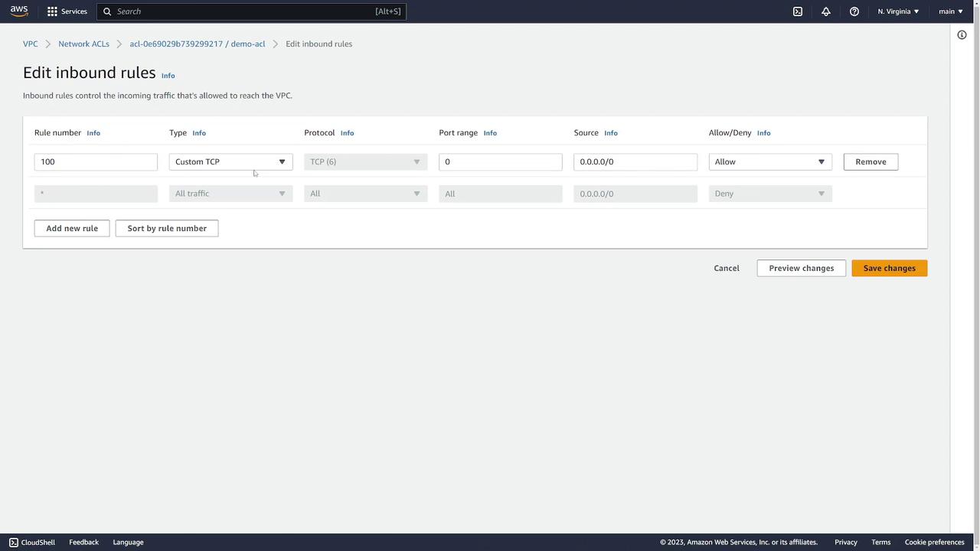Viewport: 980px width, 551px height.
Task: Go to Network ACLs breadcrumb
Action: pyautogui.click(x=83, y=44)
